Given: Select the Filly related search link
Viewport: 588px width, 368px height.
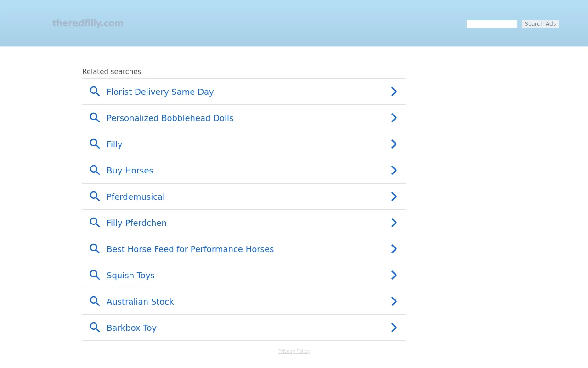Looking at the screenshot, I should point(114,144).
